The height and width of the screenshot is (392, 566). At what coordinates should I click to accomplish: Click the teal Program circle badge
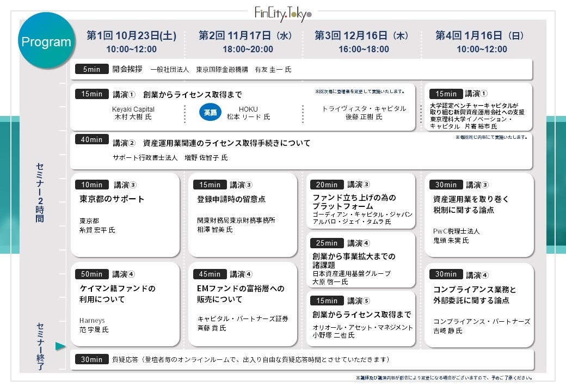pos(47,40)
